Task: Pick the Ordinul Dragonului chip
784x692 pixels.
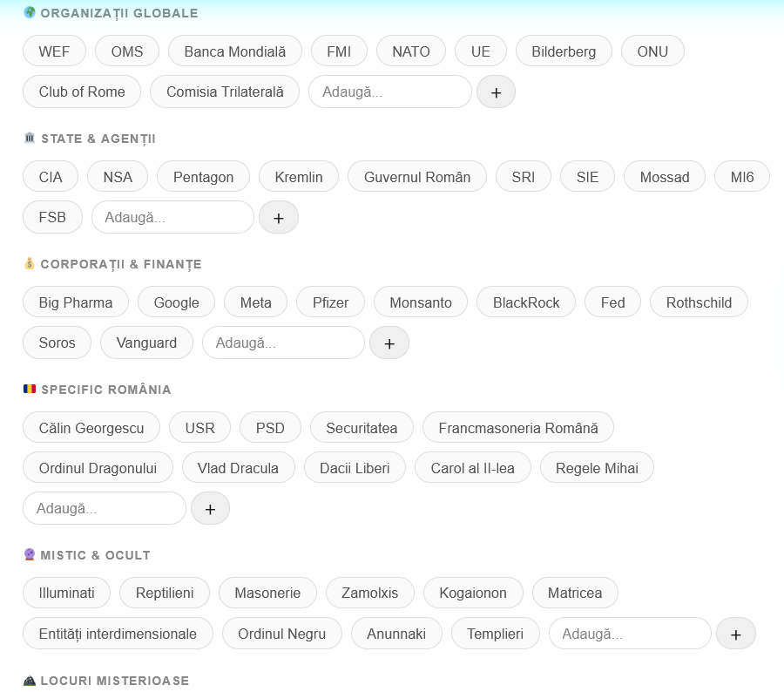Action: coord(98,468)
